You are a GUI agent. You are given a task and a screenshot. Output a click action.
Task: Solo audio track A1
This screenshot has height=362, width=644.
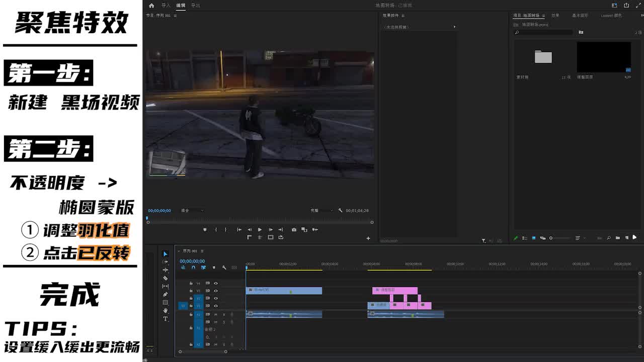point(224,314)
